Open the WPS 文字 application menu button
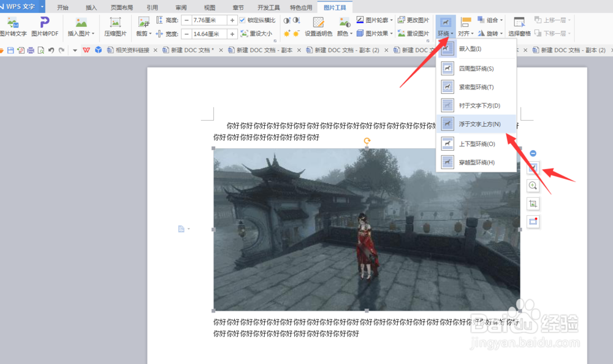This screenshot has width=613, height=364. click(x=22, y=6)
